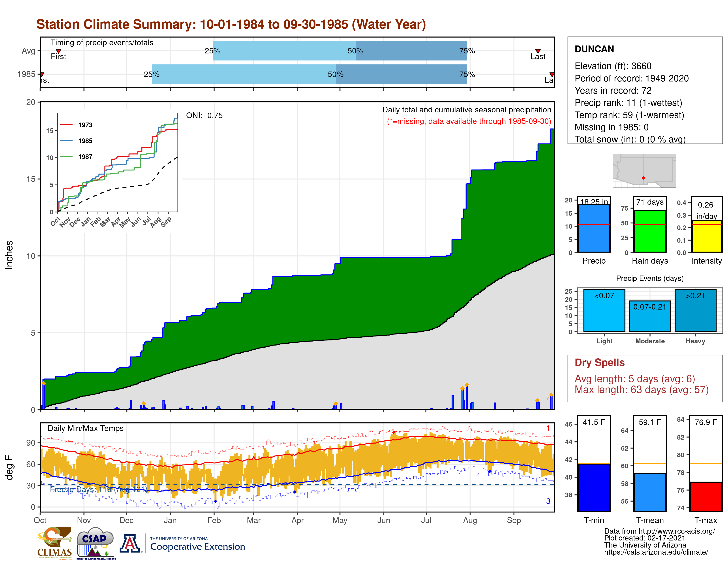Select the red 1973 legend entry
Viewport: 728px width, 563px height.
coord(76,125)
